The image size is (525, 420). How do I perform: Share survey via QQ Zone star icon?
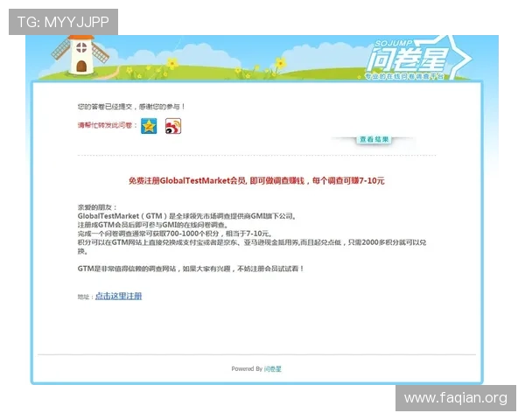click(149, 126)
